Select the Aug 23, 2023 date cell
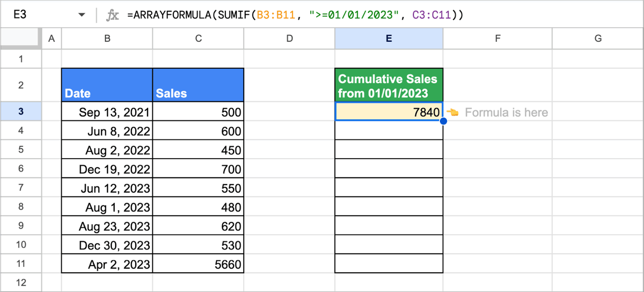Image resolution: width=644 pixels, height=292 pixels. click(x=107, y=226)
